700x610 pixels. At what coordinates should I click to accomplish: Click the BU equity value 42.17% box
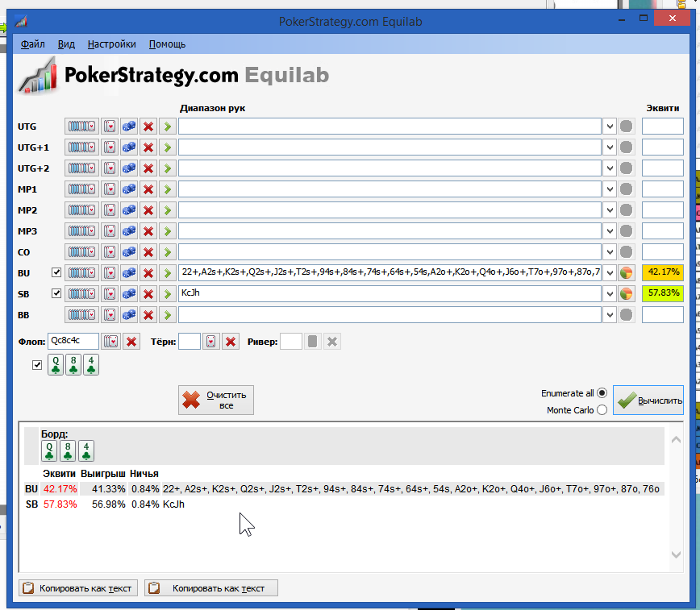[x=663, y=272]
